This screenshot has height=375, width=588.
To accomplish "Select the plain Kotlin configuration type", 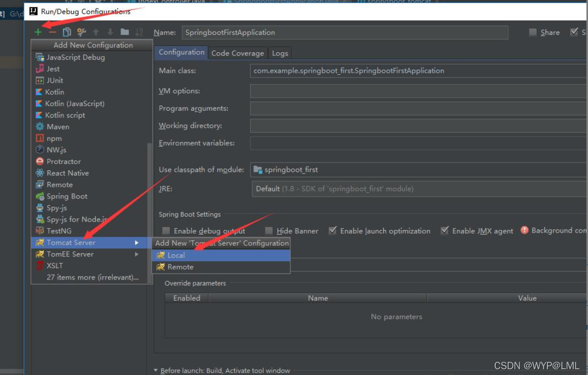I will tap(92, 92).
